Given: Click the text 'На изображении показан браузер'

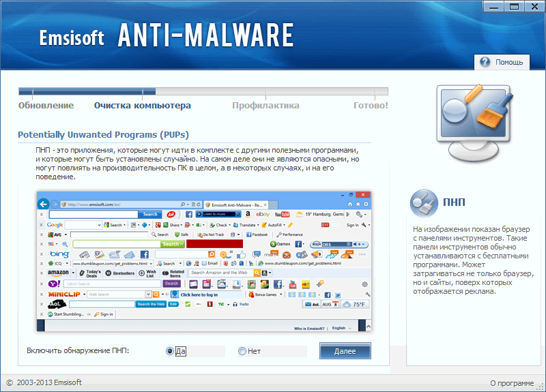Looking at the screenshot, I should 472,229.
